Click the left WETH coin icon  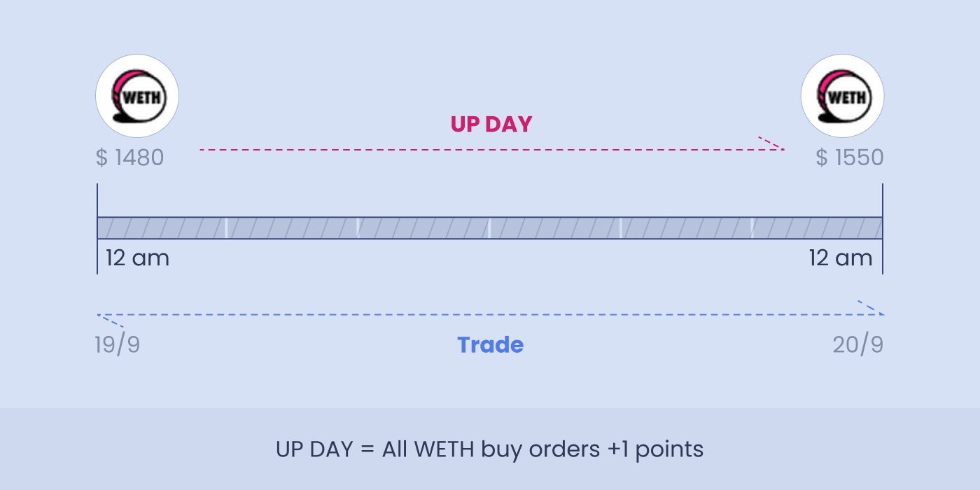click(x=137, y=95)
